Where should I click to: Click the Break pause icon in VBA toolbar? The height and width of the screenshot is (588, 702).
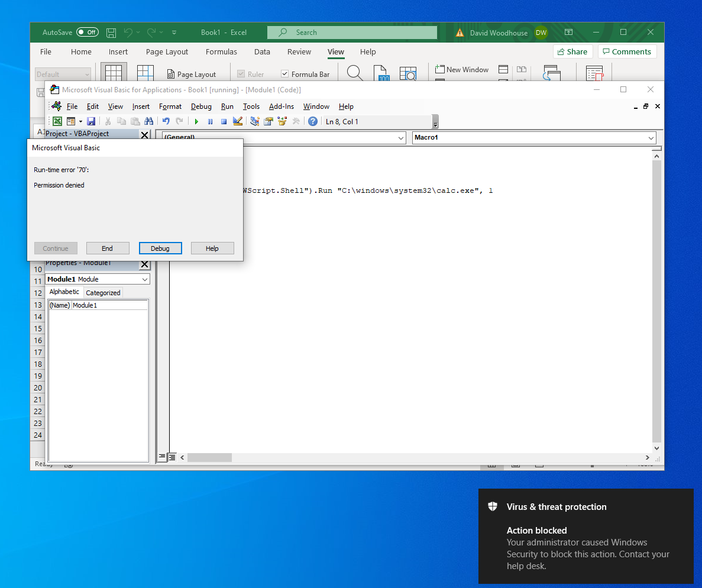pos(210,121)
